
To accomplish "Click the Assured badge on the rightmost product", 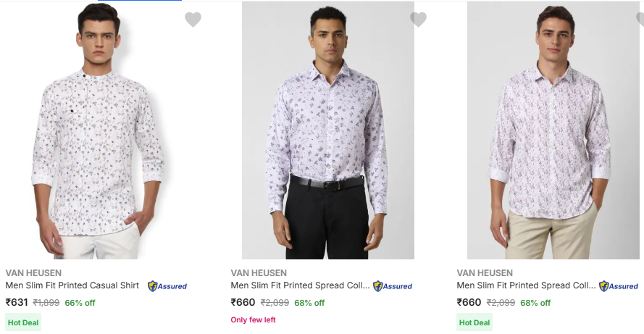I will pos(619,286).
